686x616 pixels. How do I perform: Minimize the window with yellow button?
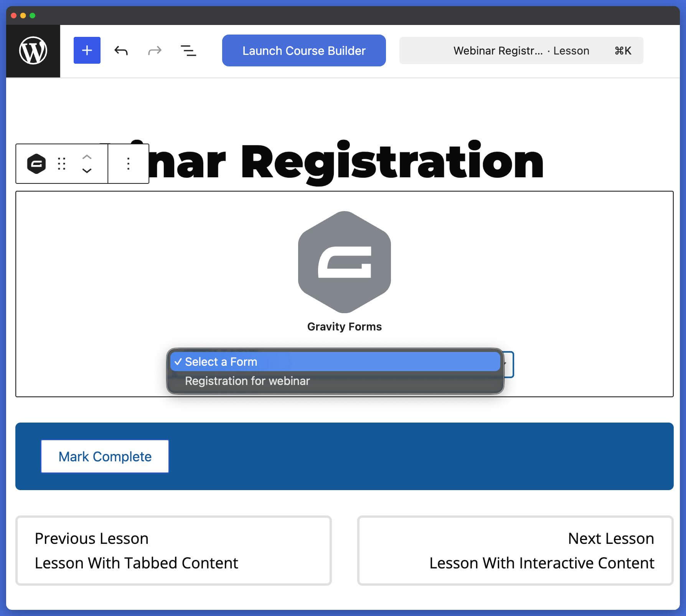(23, 15)
